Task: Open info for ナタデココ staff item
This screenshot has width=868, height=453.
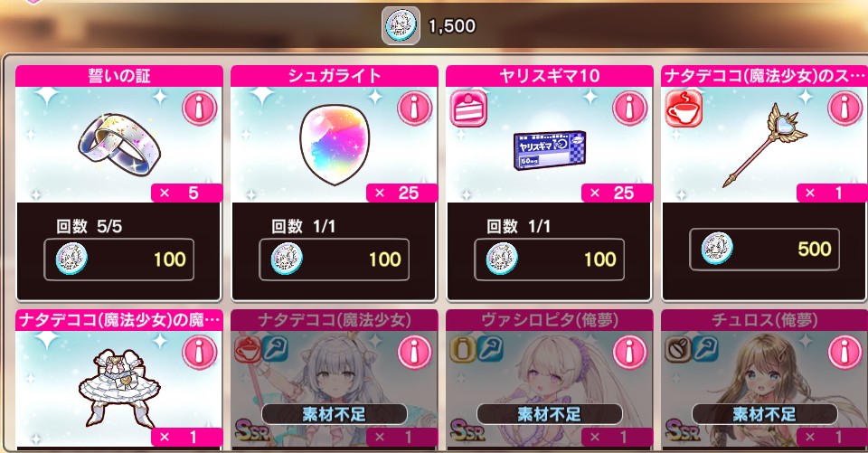Action: 844,108
